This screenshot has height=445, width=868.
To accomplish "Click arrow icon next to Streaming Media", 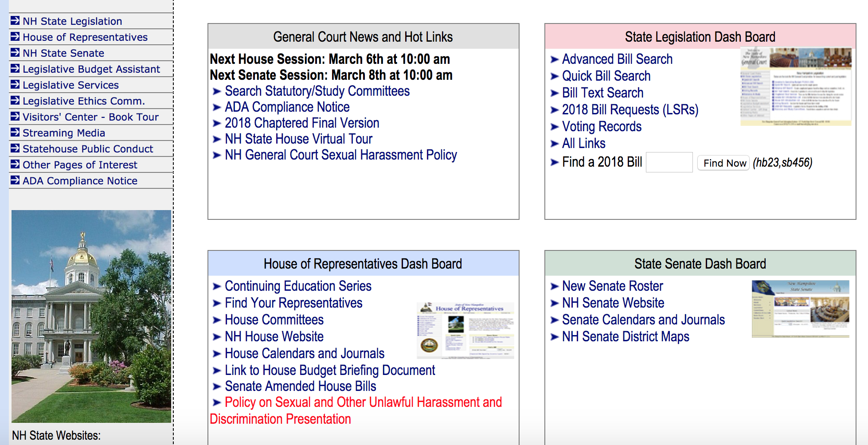I will (15, 133).
